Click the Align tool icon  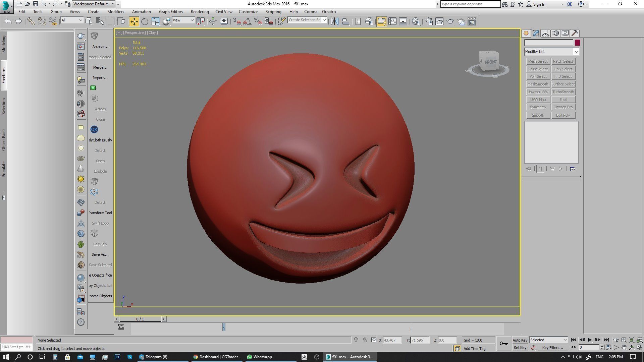tap(345, 21)
